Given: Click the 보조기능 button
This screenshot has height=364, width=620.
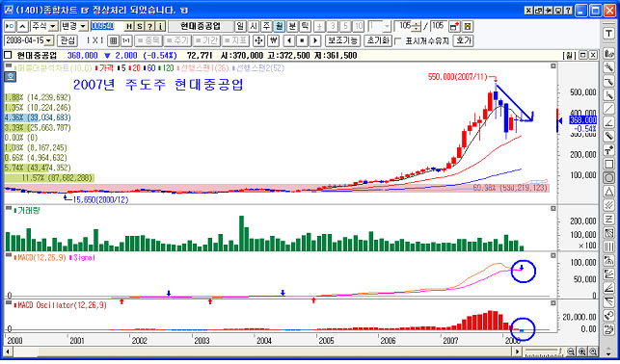Looking at the screenshot, I should pyautogui.click(x=342, y=40).
